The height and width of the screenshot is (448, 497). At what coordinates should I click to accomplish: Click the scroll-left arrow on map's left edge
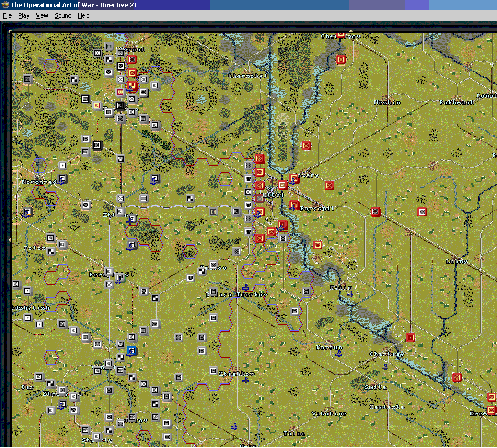pos(10,240)
